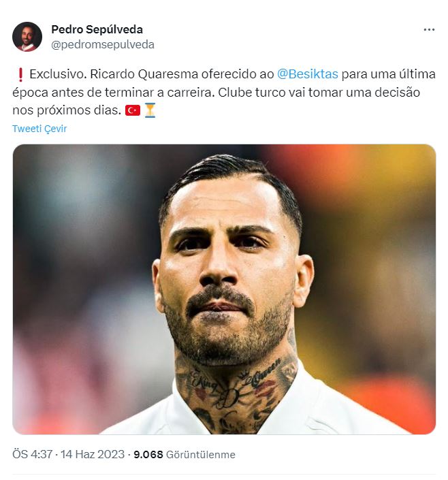Click the name Ricardo Quaresma in tweet
The width and height of the screenshot is (448, 480).
144,74
